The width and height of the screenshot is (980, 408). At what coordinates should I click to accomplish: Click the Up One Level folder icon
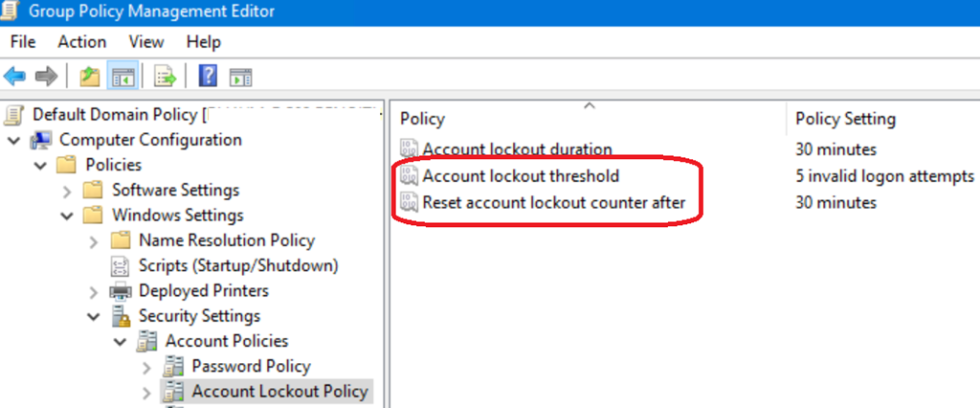pos(91,78)
